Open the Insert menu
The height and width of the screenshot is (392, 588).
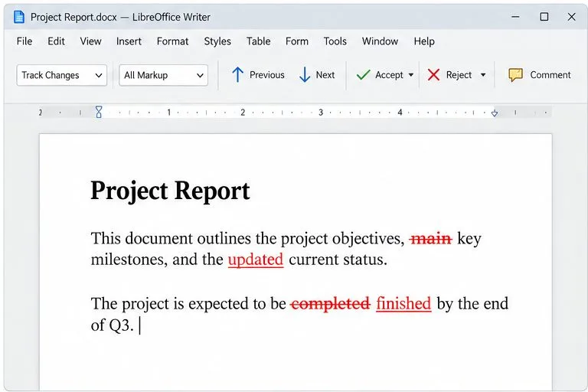pyautogui.click(x=129, y=41)
